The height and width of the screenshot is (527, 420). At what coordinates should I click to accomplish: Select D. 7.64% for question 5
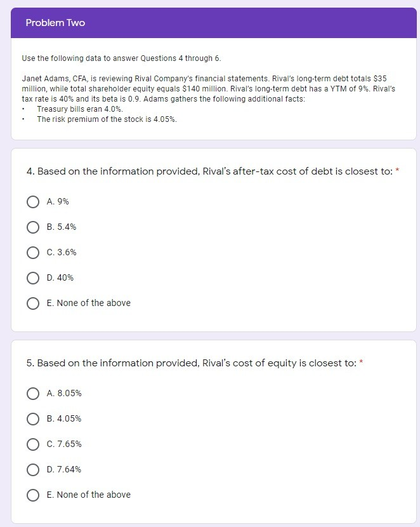[x=33, y=469]
